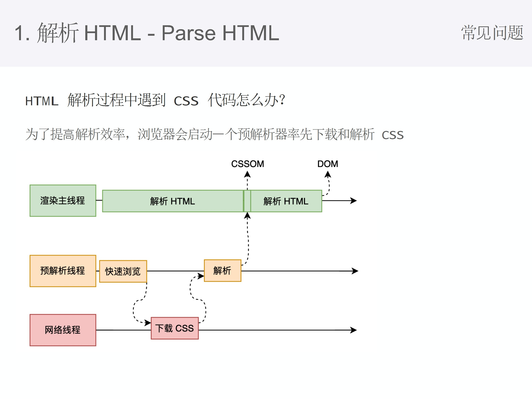Screen dimensions: 532x399
Task: Click the thin divider inside the green HTML bar
Action: 247,201
